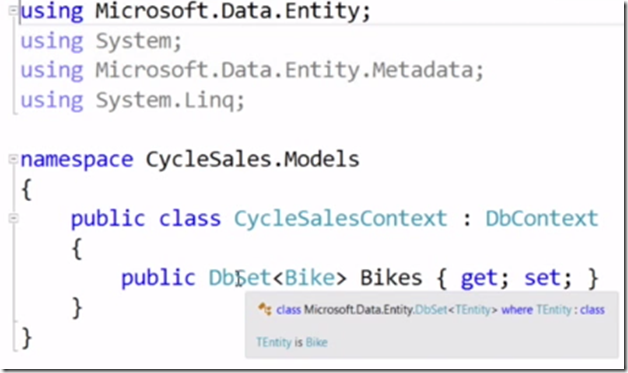Click the namespace keyword
The height and width of the screenshot is (373, 628).
coord(76,160)
